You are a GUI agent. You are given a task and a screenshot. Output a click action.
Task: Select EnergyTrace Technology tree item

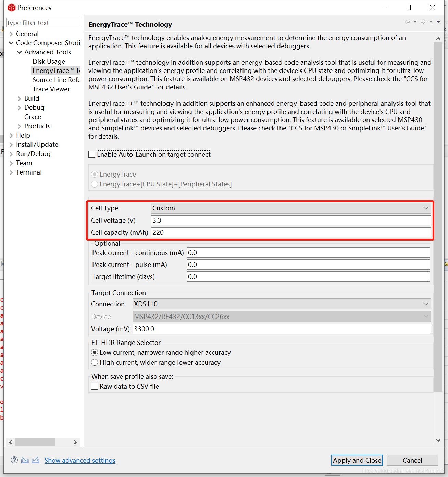click(56, 70)
